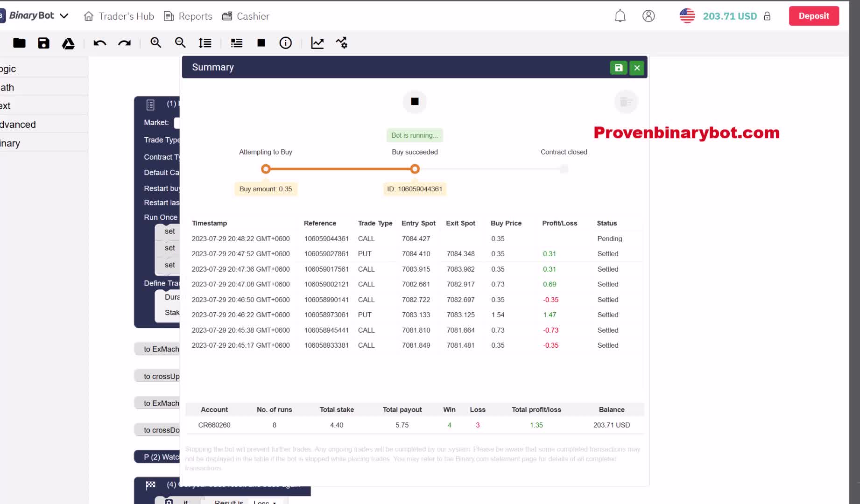Open the Reports menu item
The width and height of the screenshot is (860, 504).
pos(188,16)
